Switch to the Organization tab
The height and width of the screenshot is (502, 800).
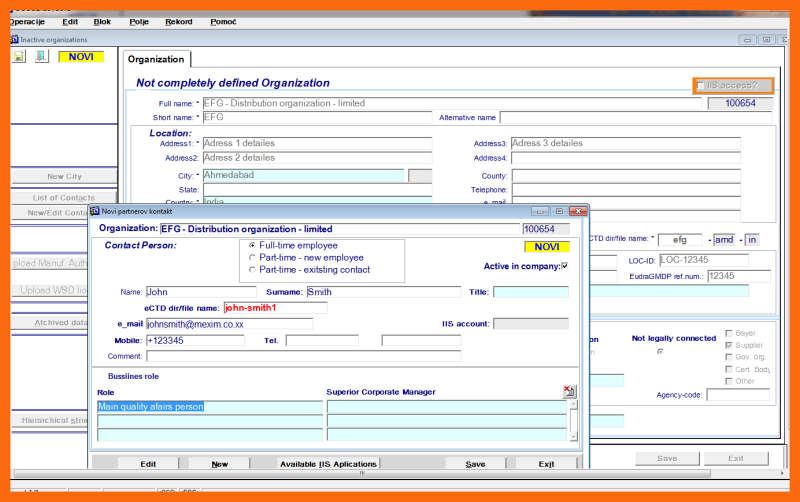pos(156,60)
